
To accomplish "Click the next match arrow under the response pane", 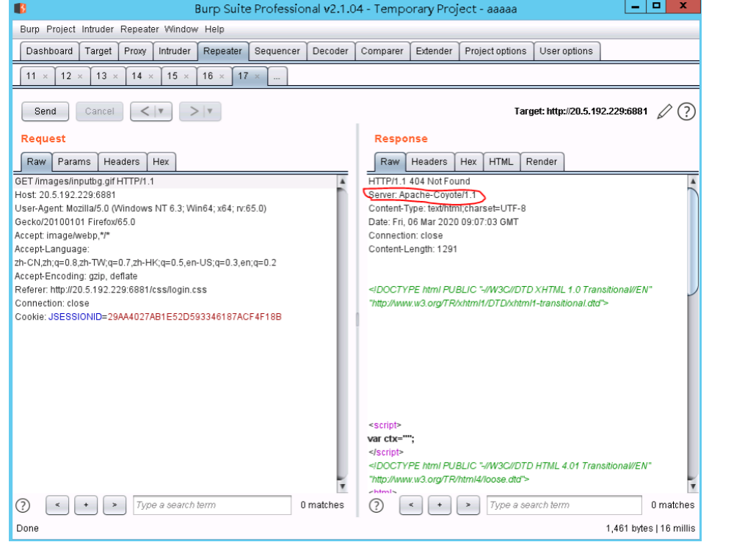I will pyautogui.click(x=468, y=505).
